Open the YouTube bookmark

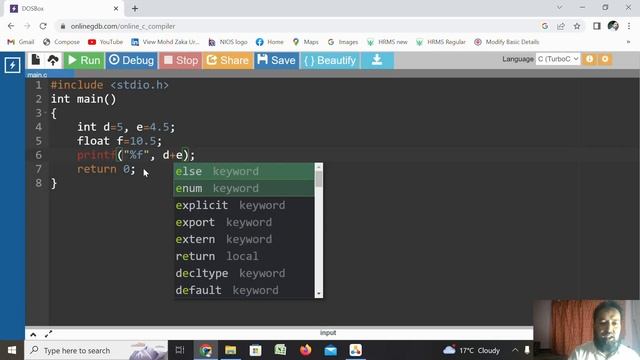point(105,42)
